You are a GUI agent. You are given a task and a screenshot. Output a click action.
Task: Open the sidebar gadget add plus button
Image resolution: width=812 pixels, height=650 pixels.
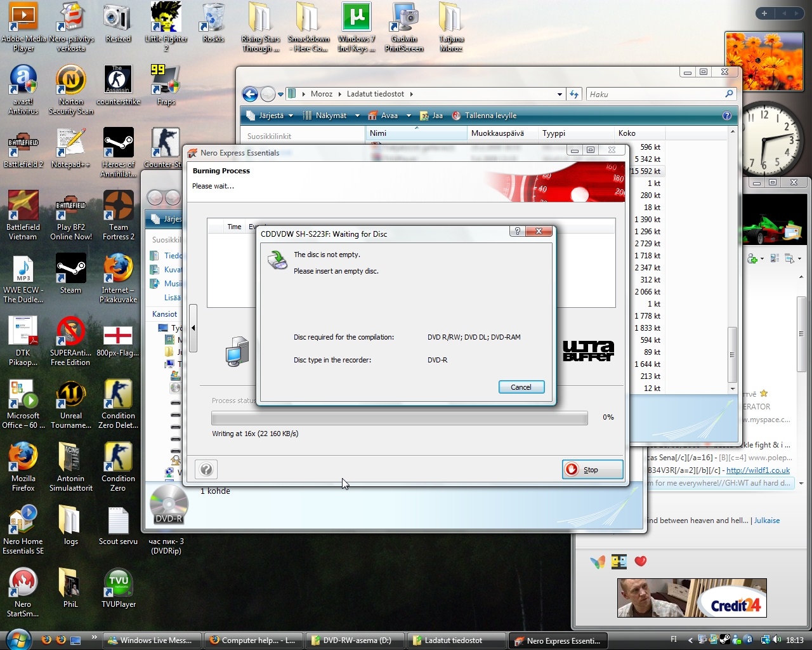point(764,13)
